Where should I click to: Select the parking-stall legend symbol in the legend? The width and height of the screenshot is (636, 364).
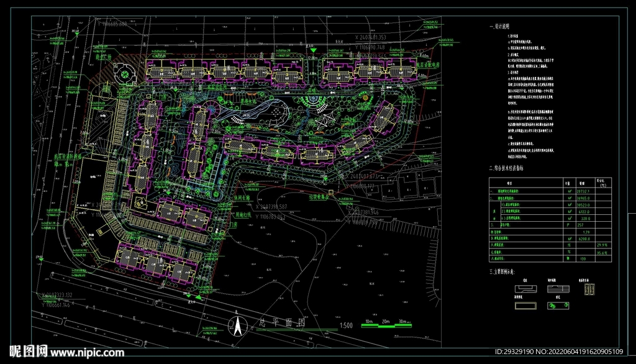click(x=590, y=289)
